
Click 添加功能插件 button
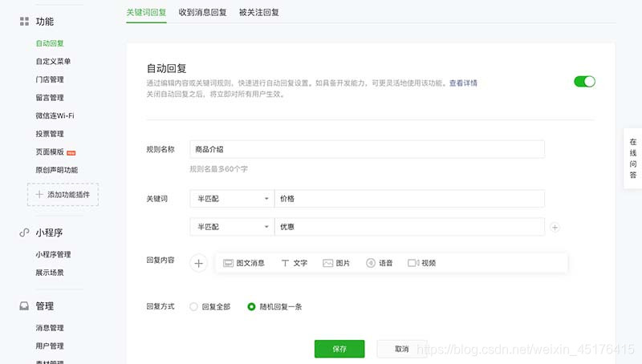point(63,195)
